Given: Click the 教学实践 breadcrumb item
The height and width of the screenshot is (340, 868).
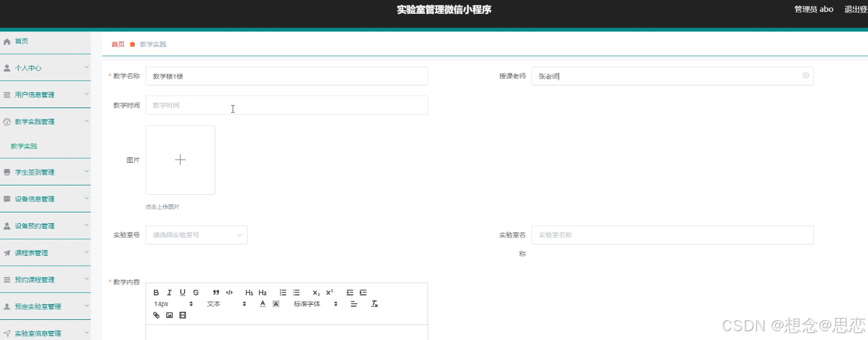Looking at the screenshot, I should pos(153,44).
